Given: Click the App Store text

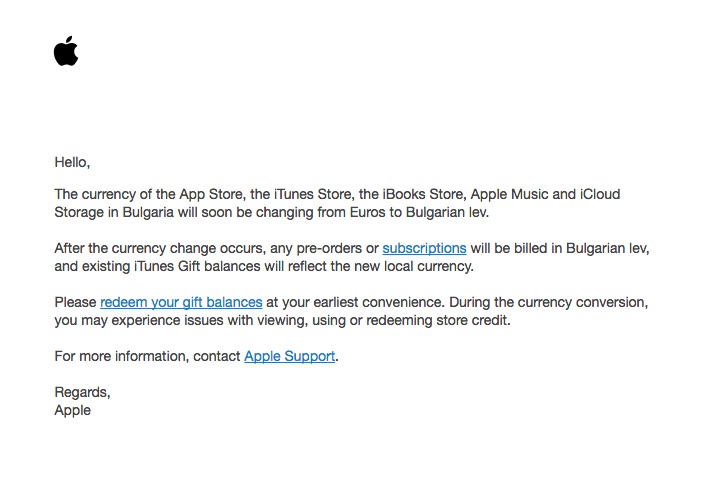Looking at the screenshot, I should [x=211, y=194].
